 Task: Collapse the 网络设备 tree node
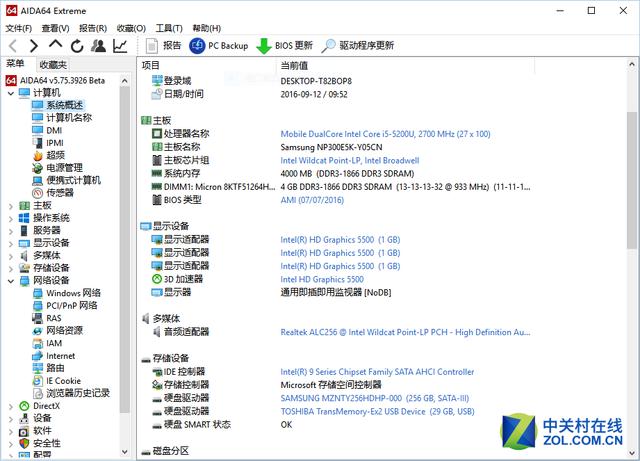tap(11, 281)
